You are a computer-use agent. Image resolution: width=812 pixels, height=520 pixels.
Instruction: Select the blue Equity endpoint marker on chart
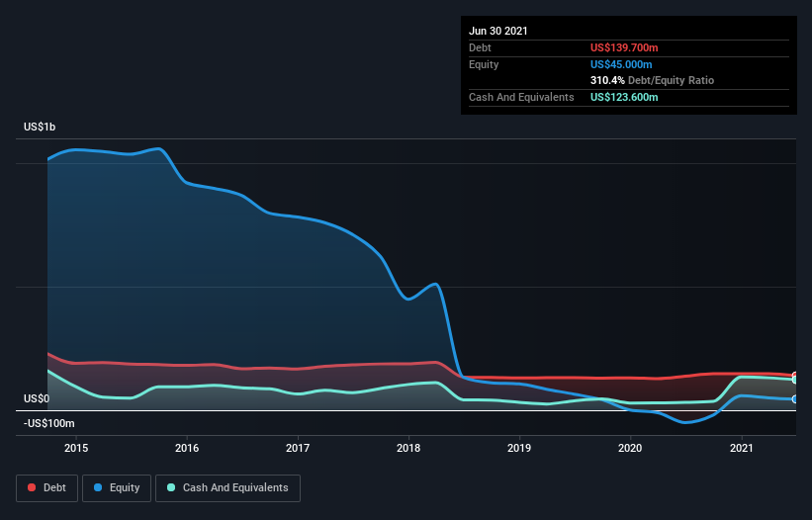pyautogui.click(x=794, y=399)
